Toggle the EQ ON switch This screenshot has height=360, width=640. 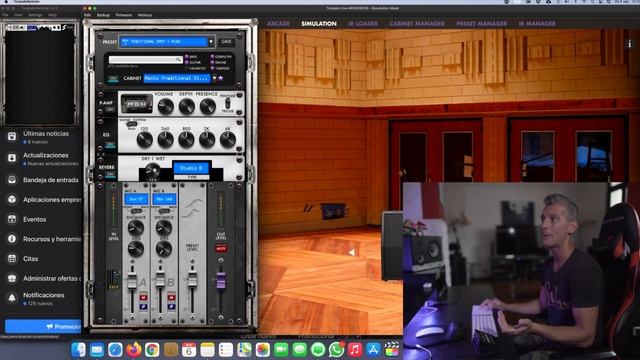tap(110, 144)
